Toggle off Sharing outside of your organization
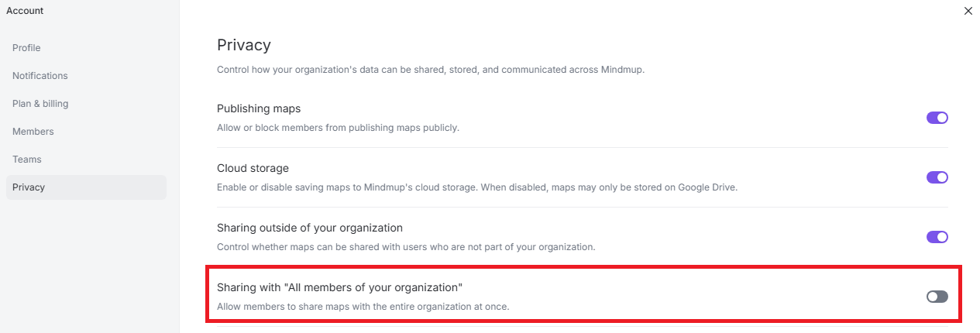980x333 pixels. 937,237
